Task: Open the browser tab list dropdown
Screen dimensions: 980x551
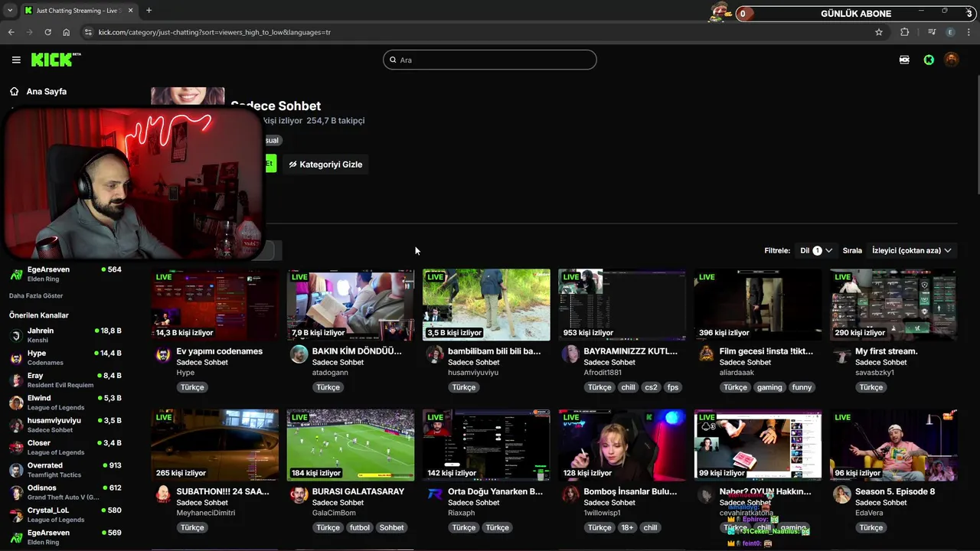Action: [9, 11]
